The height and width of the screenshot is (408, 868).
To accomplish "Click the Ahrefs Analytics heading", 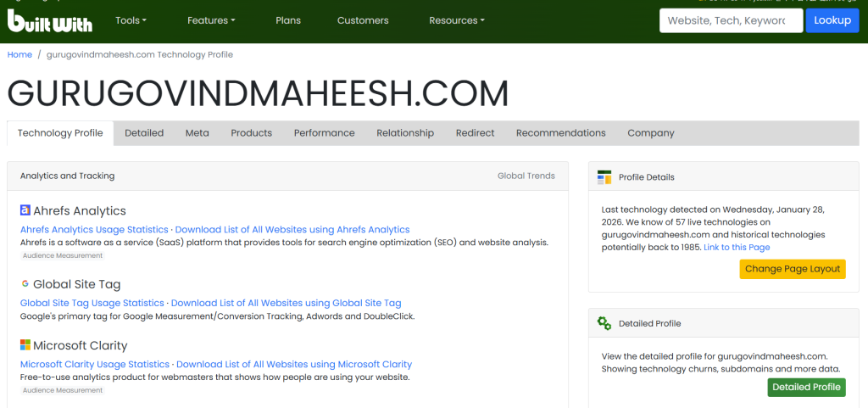I will coord(80,211).
